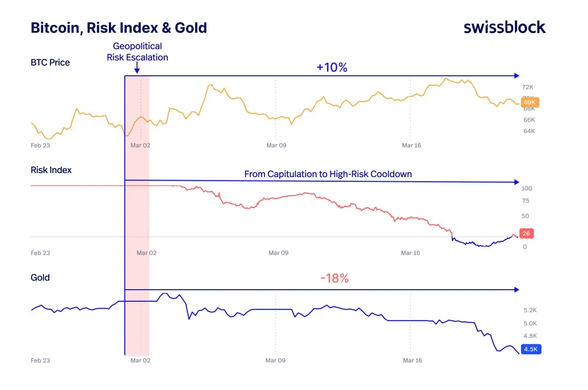Image resolution: width=588 pixels, height=390 pixels.
Task: Select the red 26 risk value tag
Action: point(526,234)
